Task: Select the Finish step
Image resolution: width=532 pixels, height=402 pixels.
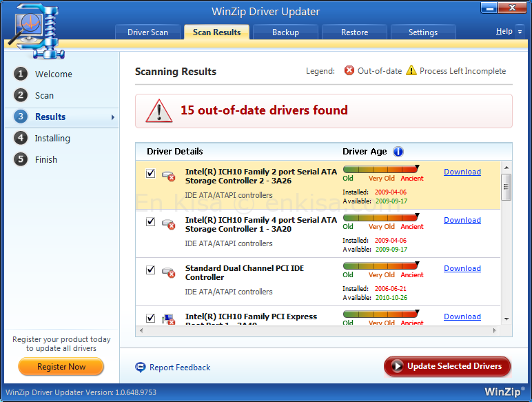Action: point(45,159)
